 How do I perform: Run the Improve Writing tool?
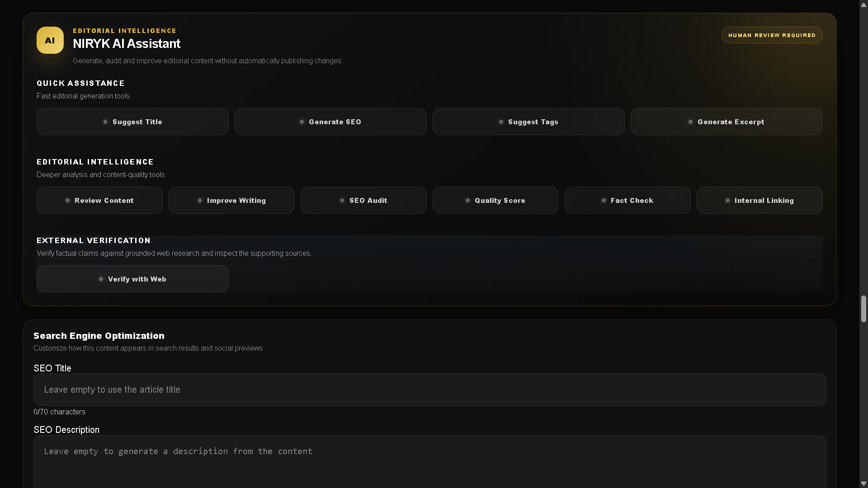pyautogui.click(x=231, y=200)
